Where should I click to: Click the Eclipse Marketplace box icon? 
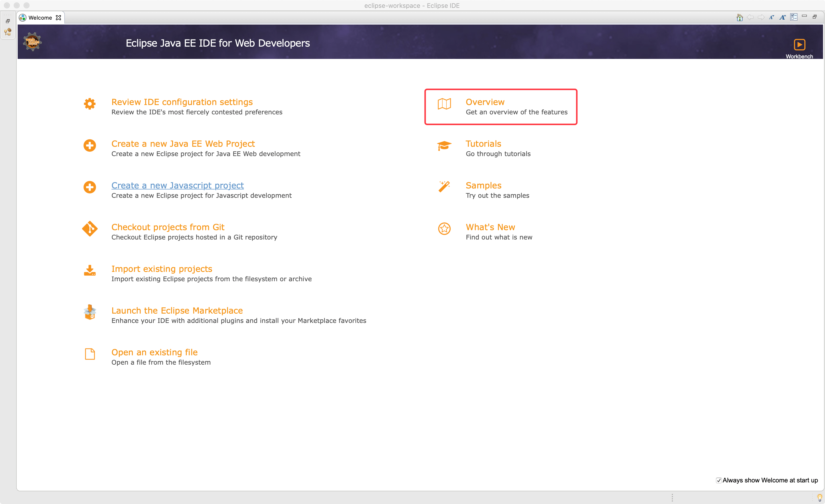tap(90, 312)
